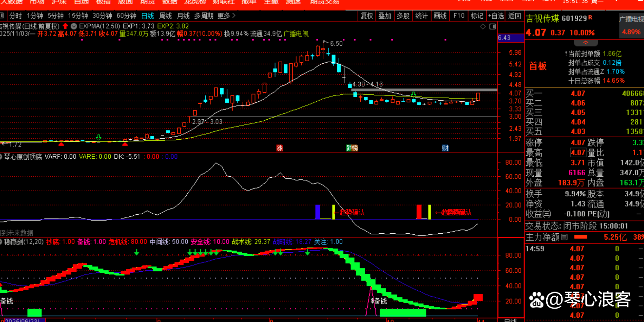
Task: Click the green down-arrow signal on the EXPMA line
Action: [x=413, y=94]
